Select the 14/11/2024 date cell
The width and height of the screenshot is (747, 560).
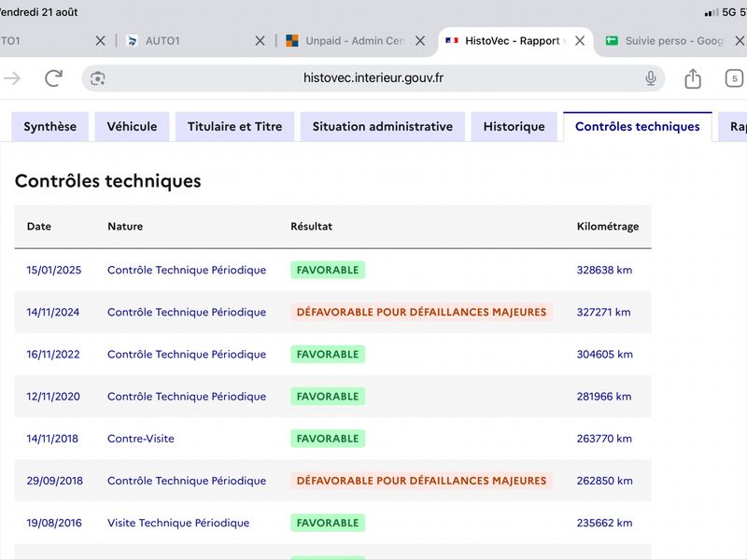point(53,313)
